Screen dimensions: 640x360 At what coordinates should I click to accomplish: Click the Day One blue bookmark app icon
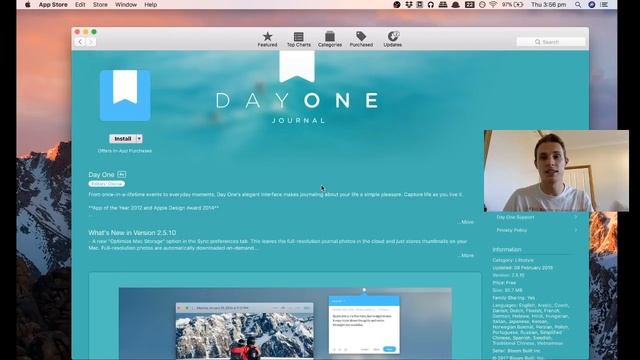[x=125, y=95]
